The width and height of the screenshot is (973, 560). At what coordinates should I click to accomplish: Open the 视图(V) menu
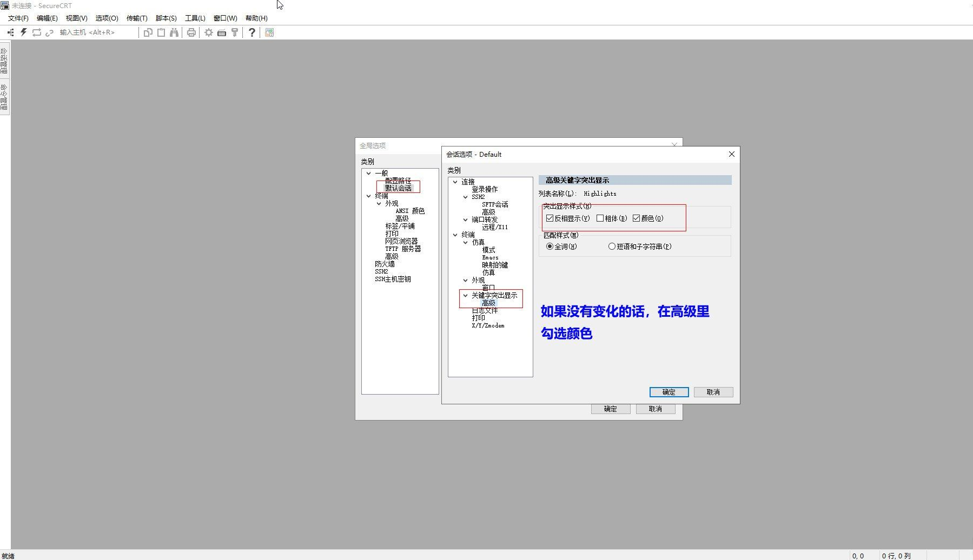click(76, 18)
